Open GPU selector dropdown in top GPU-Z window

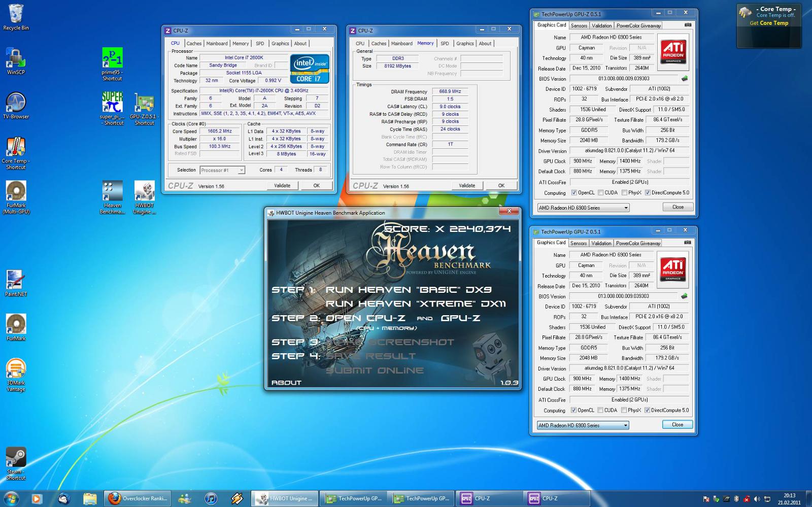pyautogui.click(x=583, y=208)
